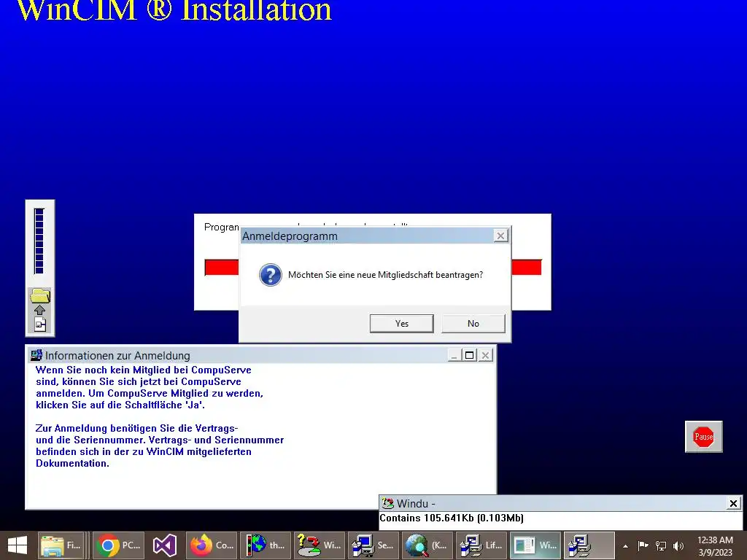Screen dimensions: 747x560
Task: Click Yes to apply for new membership
Action: (x=402, y=323)
